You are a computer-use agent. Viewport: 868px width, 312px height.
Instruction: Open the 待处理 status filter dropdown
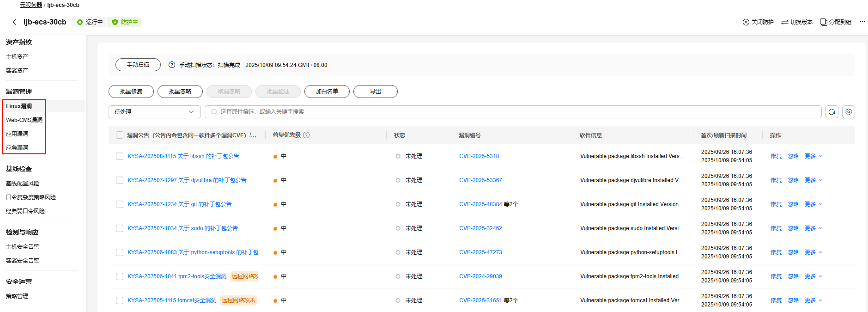(x=154, y=112)
